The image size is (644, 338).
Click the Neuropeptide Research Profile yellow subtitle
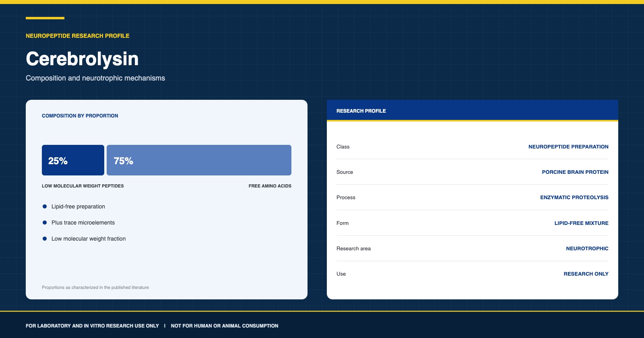tap(78, 36)
